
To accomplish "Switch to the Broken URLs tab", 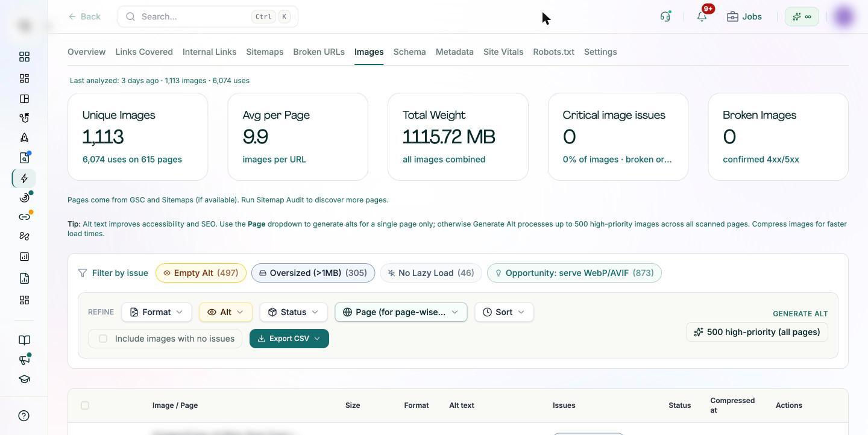I will click(319, 52).
